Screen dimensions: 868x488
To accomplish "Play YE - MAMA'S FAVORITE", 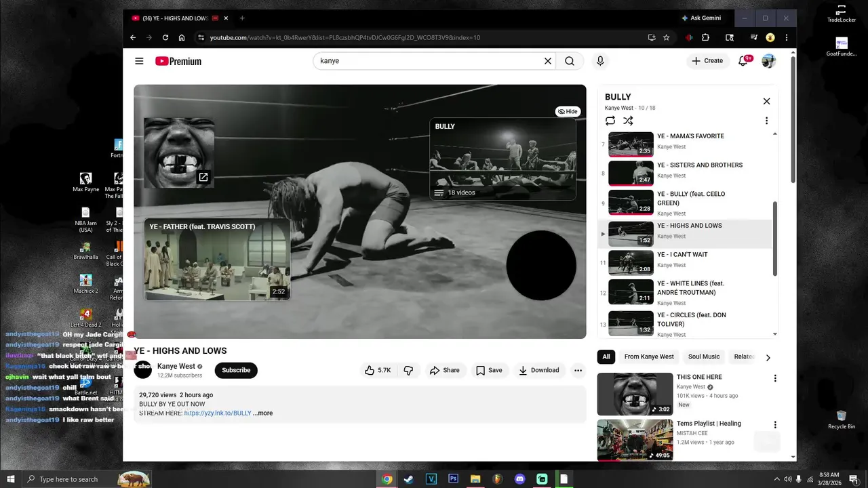I will pos(686,144).
